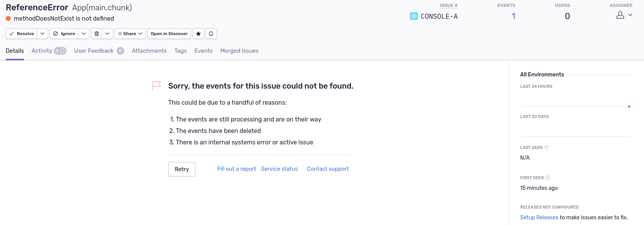Click the help icon next to FIRST SEEN
Viewport: 644px width, 225px height.
click(x=548, y=178)
